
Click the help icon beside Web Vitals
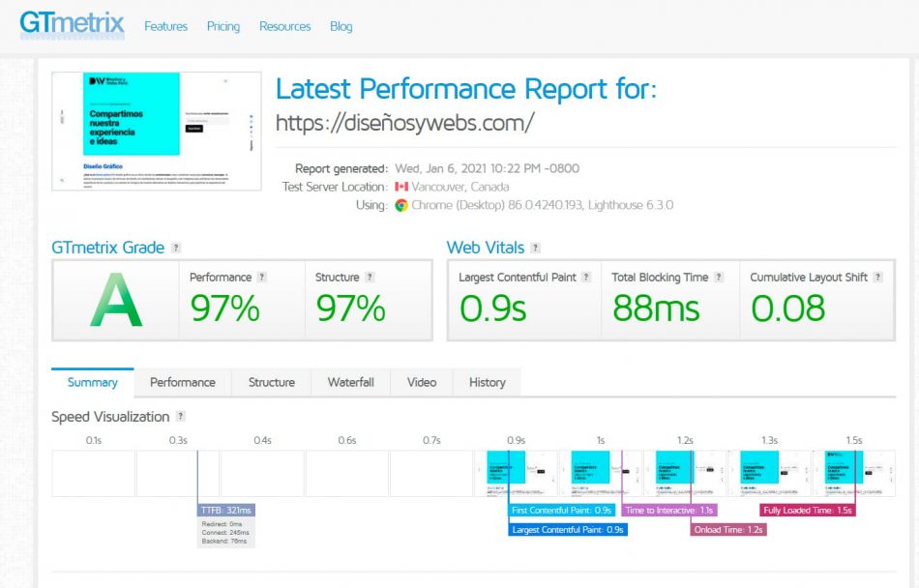click(x=535, y=248)
